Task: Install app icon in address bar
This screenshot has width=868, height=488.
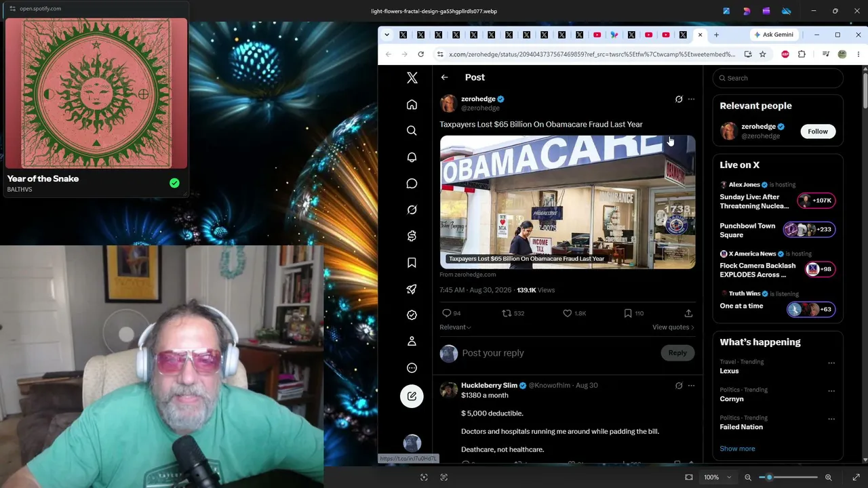Action: (x=748, y=54)
